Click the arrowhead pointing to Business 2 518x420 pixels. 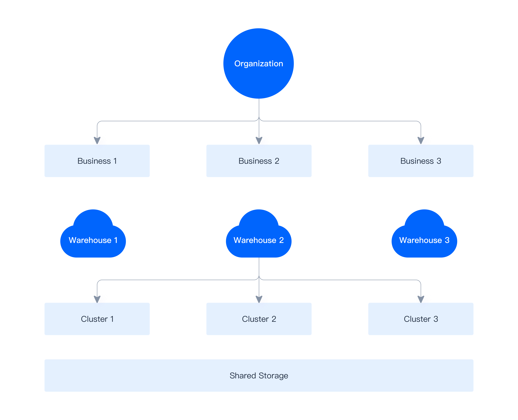tap(259, 140)
